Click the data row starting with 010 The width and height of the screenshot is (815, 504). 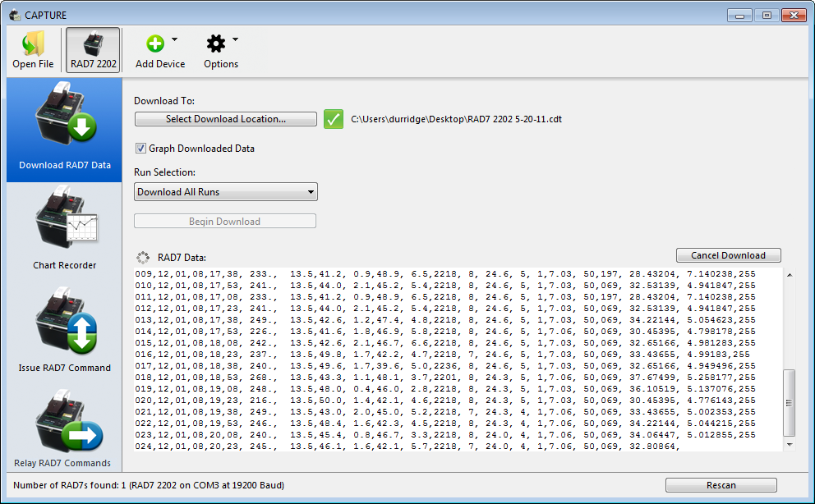[445, 286]
